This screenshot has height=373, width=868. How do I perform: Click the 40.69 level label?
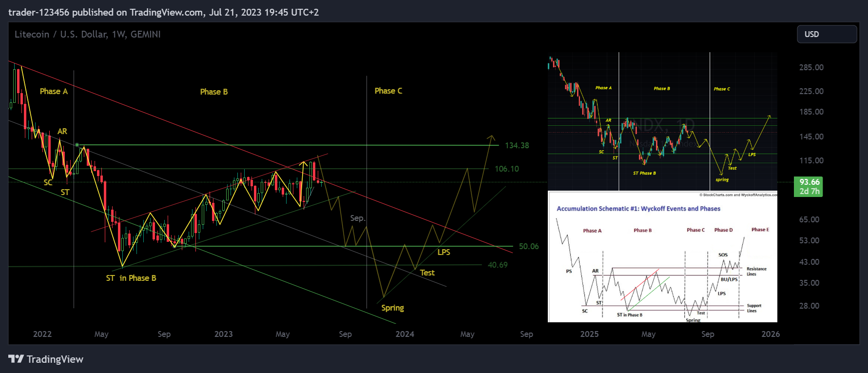point(498,265)
